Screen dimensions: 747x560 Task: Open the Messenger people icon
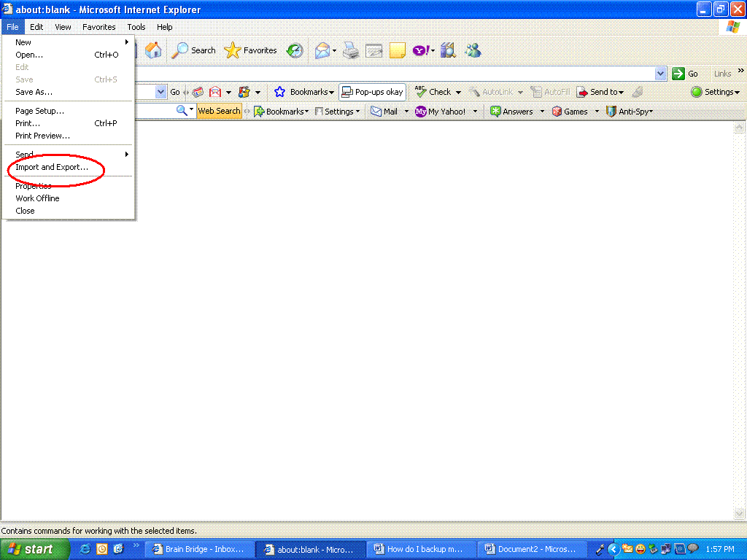point(473,50)
